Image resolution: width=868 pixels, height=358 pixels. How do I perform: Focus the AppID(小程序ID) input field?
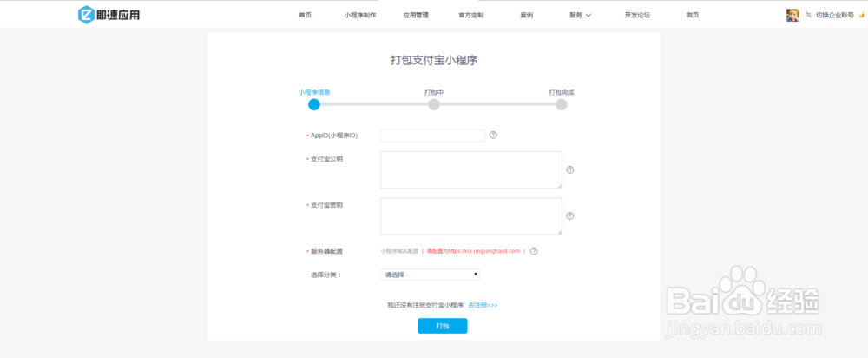(x=433, y=136)
